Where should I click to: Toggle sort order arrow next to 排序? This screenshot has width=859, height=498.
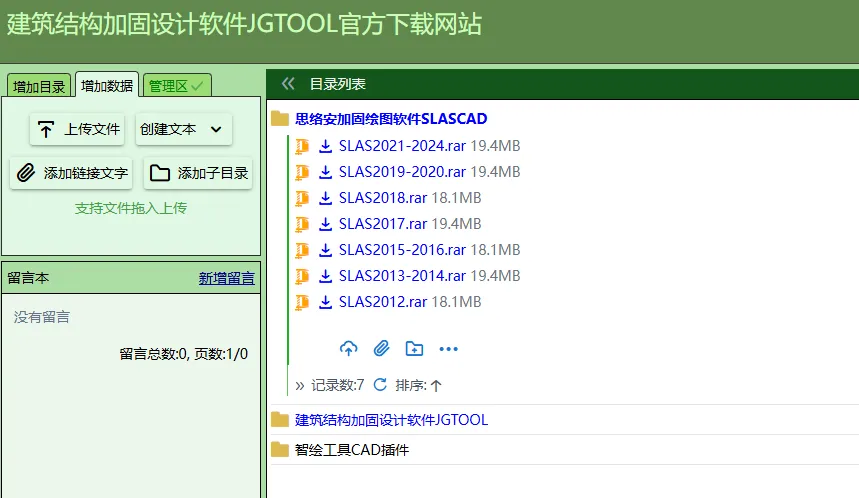pyautogui.click(x=436, y=386)
